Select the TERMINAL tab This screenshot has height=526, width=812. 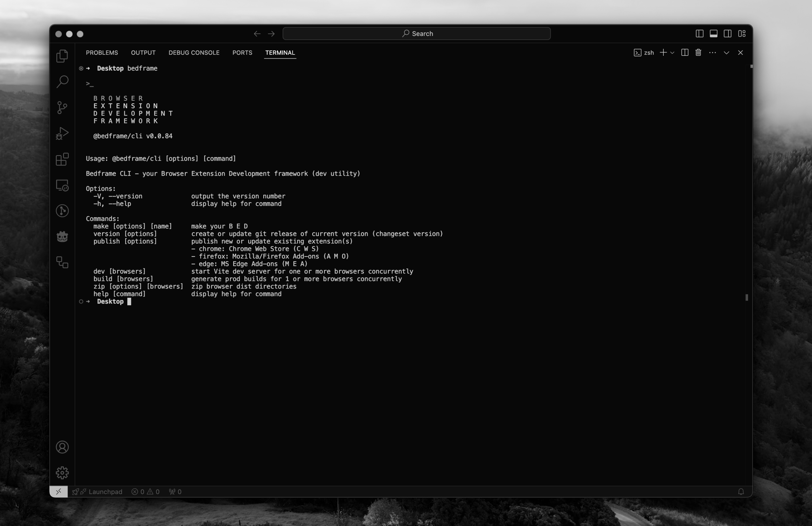tap(280, 52)
